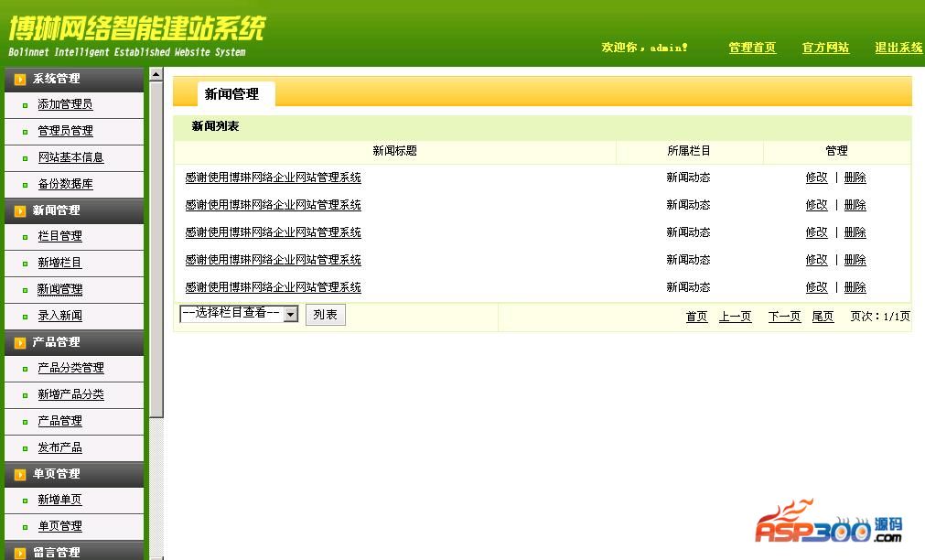Open 官方网站 header link
Viewport: 925px width, 560px height.
[x=825, y=48]
